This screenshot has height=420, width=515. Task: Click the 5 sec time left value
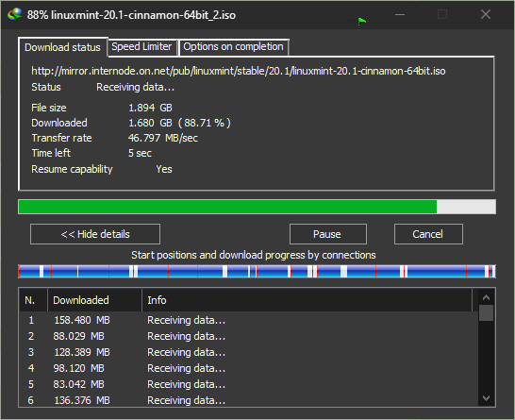[140, 153]
